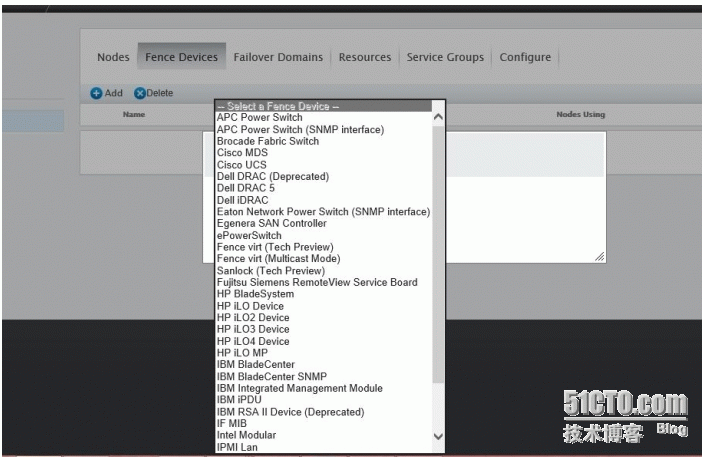Click the Select a Fence Device header option

pyautogui.click(x=324, y=106)
